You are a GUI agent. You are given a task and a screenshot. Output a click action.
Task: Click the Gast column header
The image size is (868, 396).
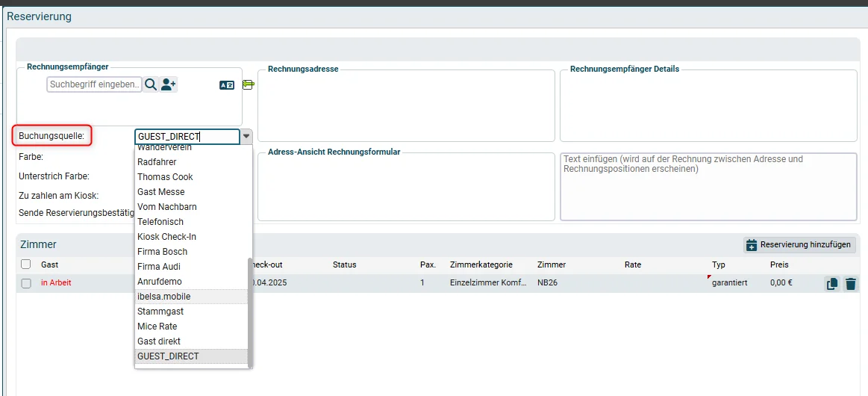tap(50, 264)
